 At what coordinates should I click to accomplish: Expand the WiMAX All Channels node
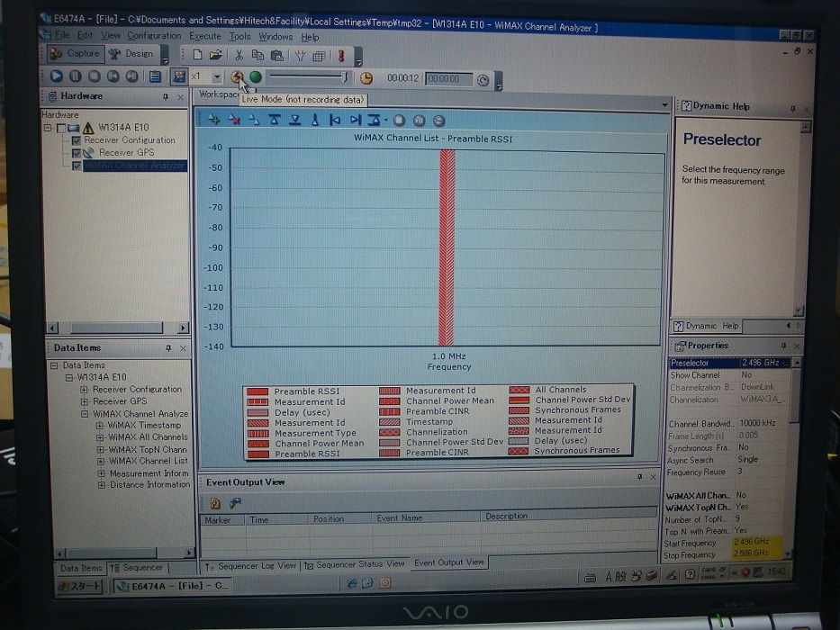click(x=100, y=437)
